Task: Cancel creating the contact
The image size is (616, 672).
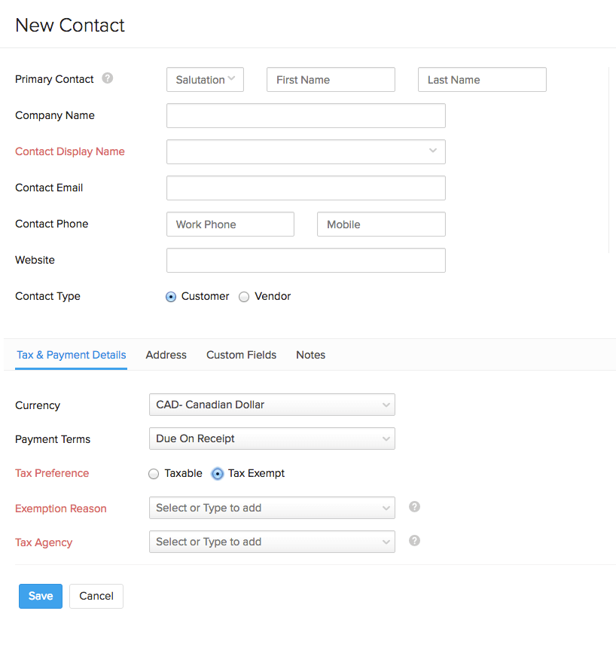Action: pyautogui.click(x=96, y=596)
